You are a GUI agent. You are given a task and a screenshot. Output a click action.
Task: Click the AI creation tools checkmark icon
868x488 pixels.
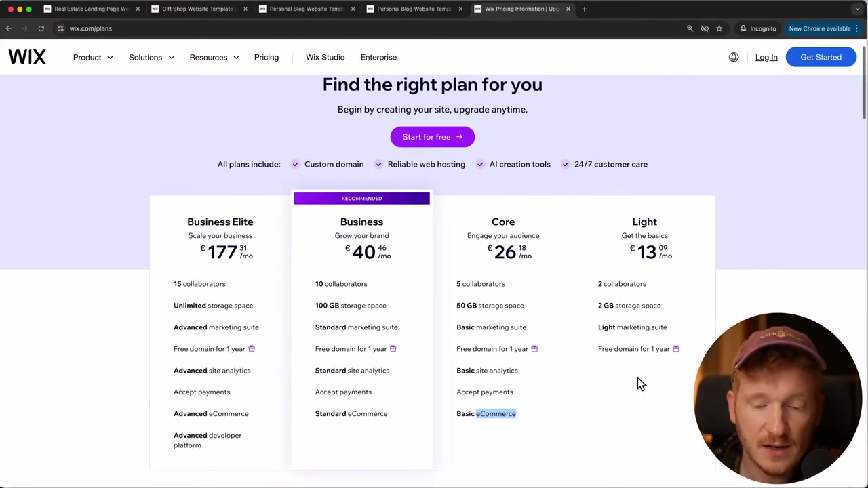(x=480, y=164)
